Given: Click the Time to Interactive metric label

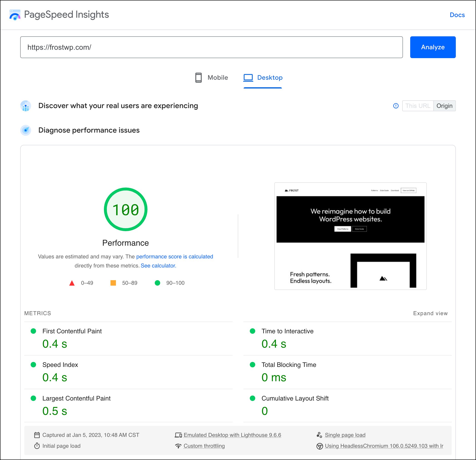Looking at the screenshot, I should coord(287,331).
